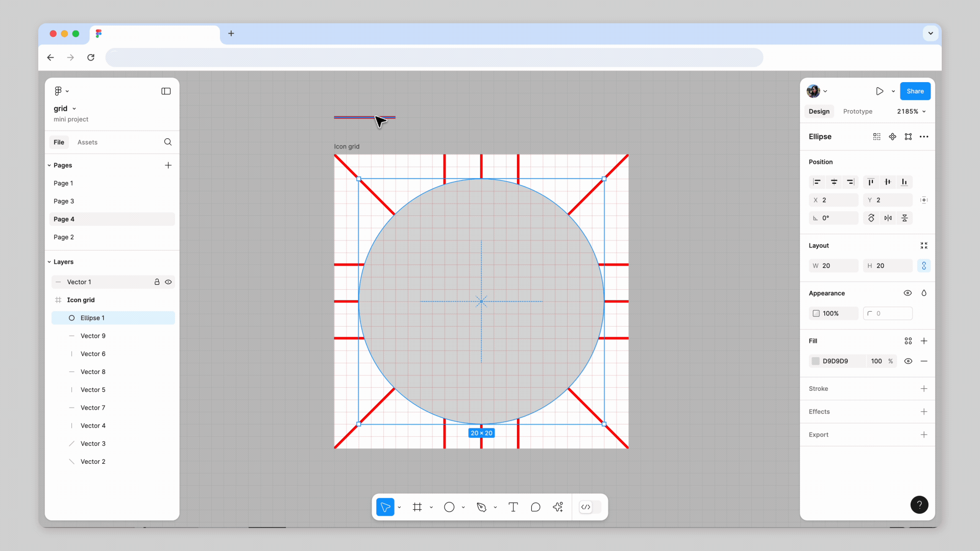Open the D9D9D9 fill color swatch

(816, 361)
